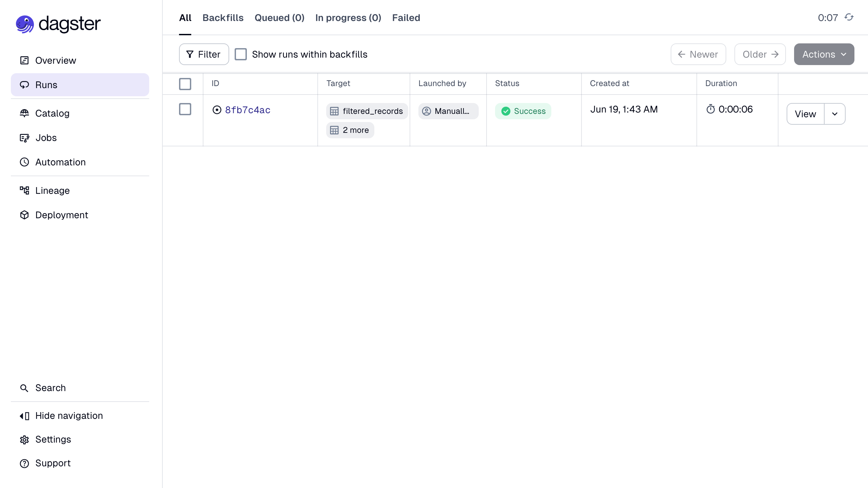Viewport: 868px width, 488px height.
Task: Open the Catalog icon in the sidebar
Action: [24, 113]
